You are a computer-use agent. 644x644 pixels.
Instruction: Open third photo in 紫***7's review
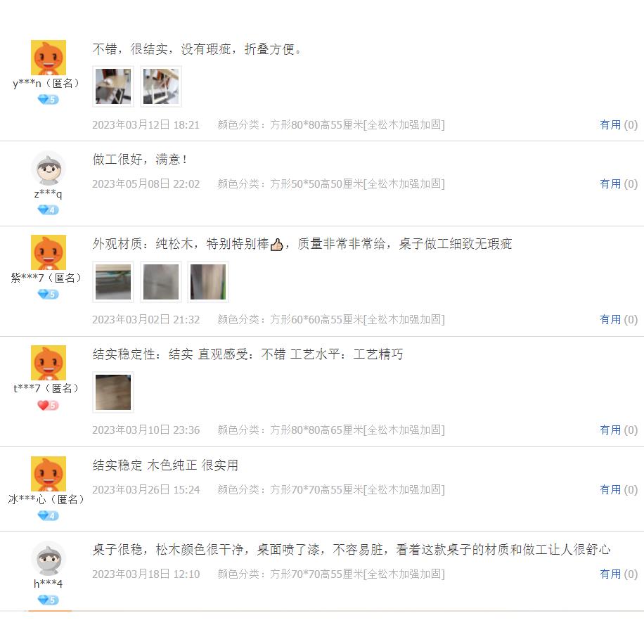[x=208, y=282]
